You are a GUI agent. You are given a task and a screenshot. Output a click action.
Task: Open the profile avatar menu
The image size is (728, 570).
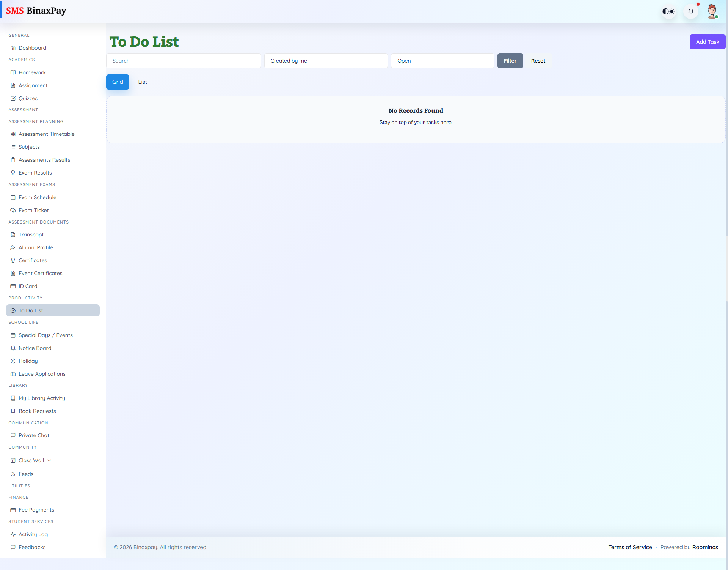[x=712, y=11]
